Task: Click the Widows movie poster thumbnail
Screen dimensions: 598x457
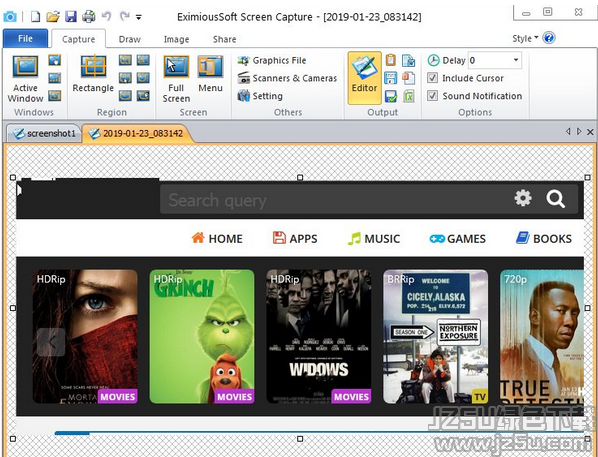Action: (x=318, y=336)
